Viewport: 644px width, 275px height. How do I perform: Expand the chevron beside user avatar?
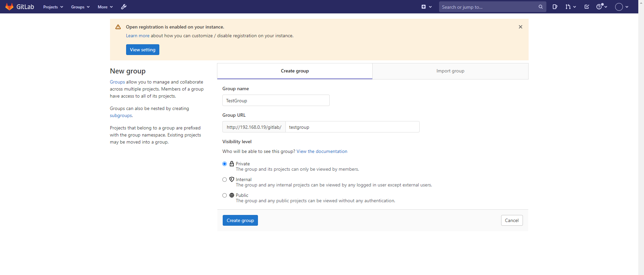[627, 7]
